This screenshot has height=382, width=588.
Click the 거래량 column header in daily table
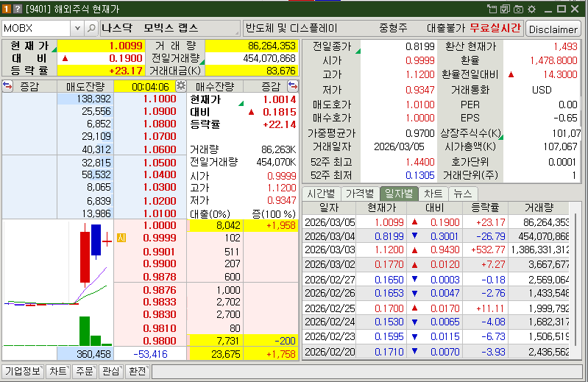(539, 208)
